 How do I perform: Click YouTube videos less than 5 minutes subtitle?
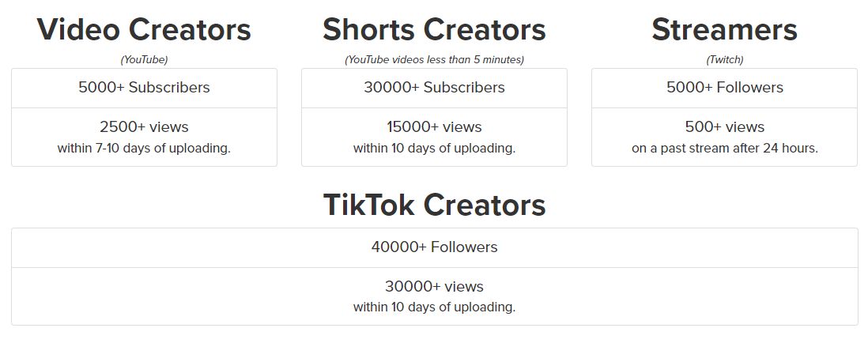point(434,60)
